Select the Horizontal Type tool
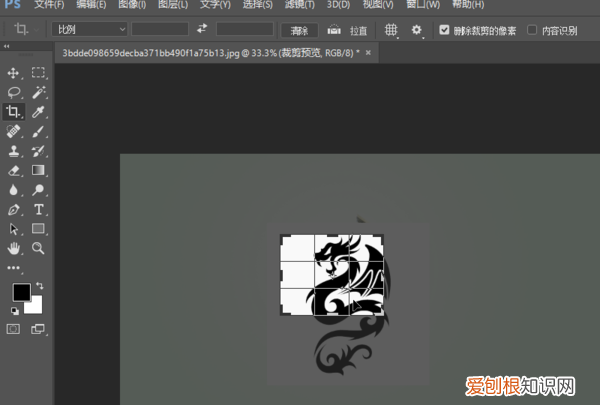The width and height of the screenshot is (600, 405). coord(39,209)
